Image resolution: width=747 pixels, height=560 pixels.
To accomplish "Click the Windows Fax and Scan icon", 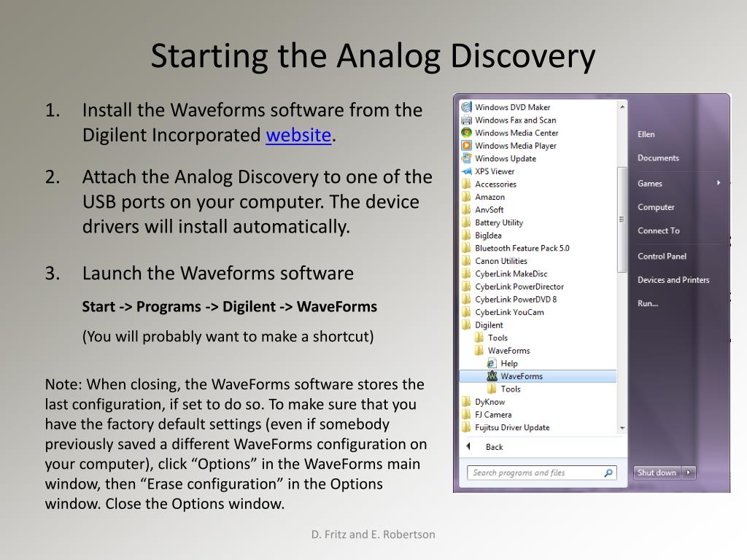I will [x=466, y=120].
